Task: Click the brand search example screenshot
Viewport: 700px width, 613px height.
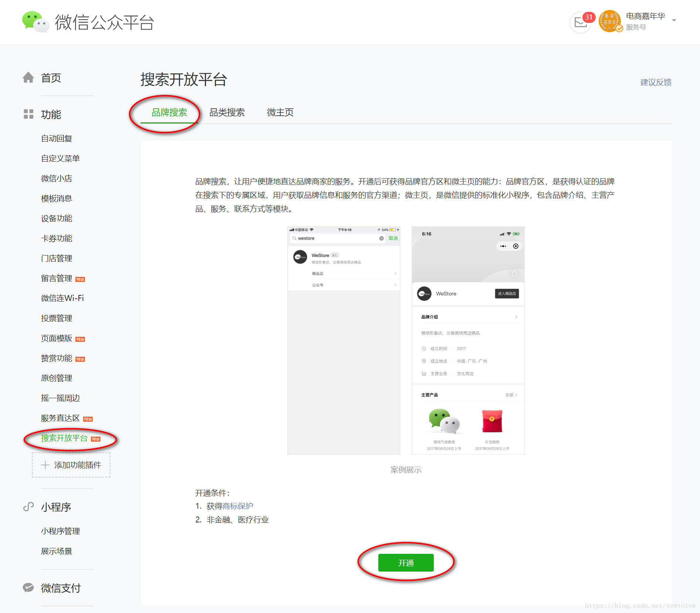Action: (x=344, y=340)
